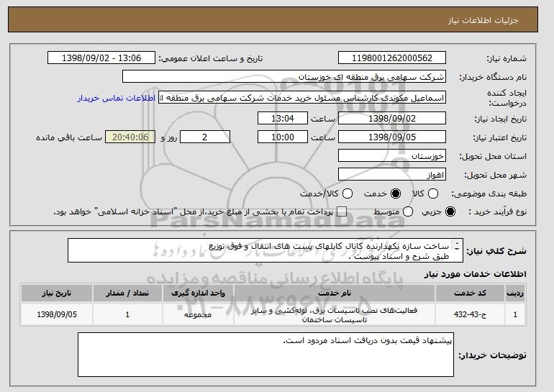Click the remaining time countdown field
Image resolution: width=554 pixels, height=392 pixels.
click(130, 137)
